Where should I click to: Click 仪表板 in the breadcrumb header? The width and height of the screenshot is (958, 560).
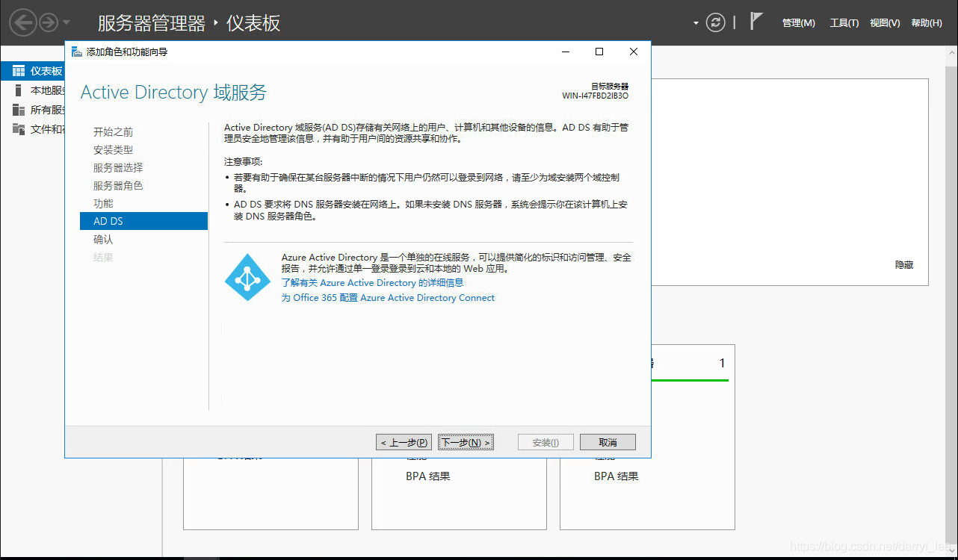click(253, 23)
